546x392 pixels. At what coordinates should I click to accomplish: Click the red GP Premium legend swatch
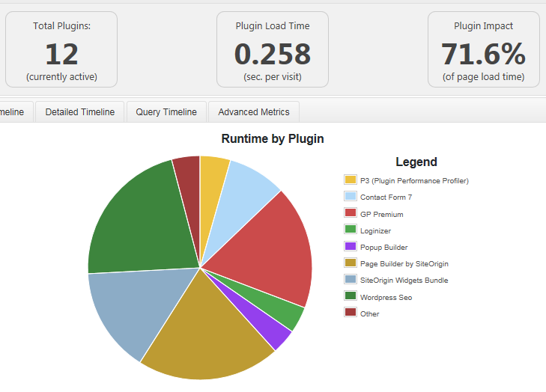[351, 212]
